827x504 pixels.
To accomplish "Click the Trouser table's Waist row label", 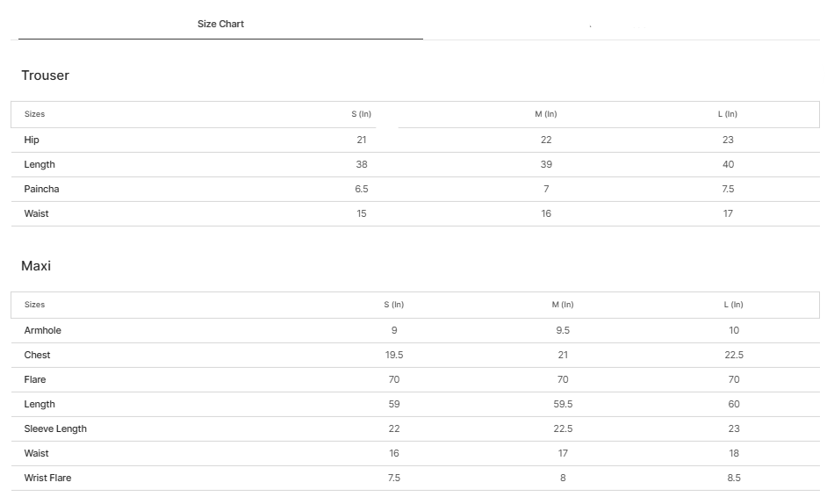I will coord(37,213).
